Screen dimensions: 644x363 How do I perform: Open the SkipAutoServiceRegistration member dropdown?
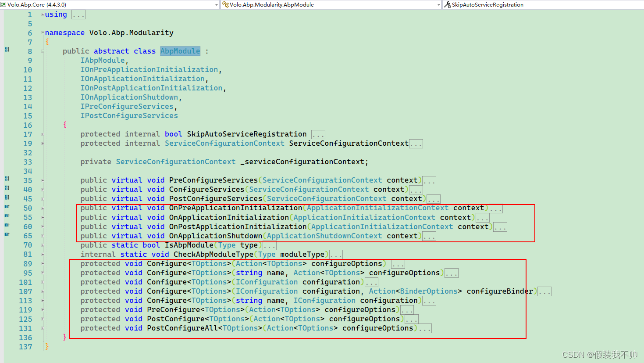pos(544,4)
